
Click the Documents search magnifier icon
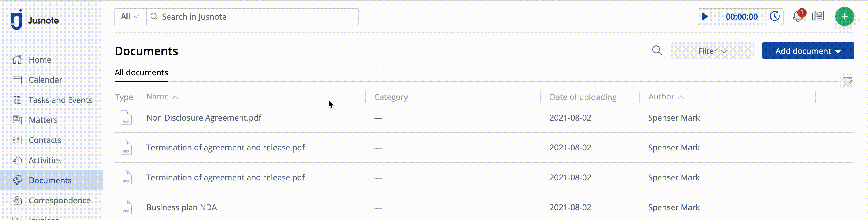657,51
